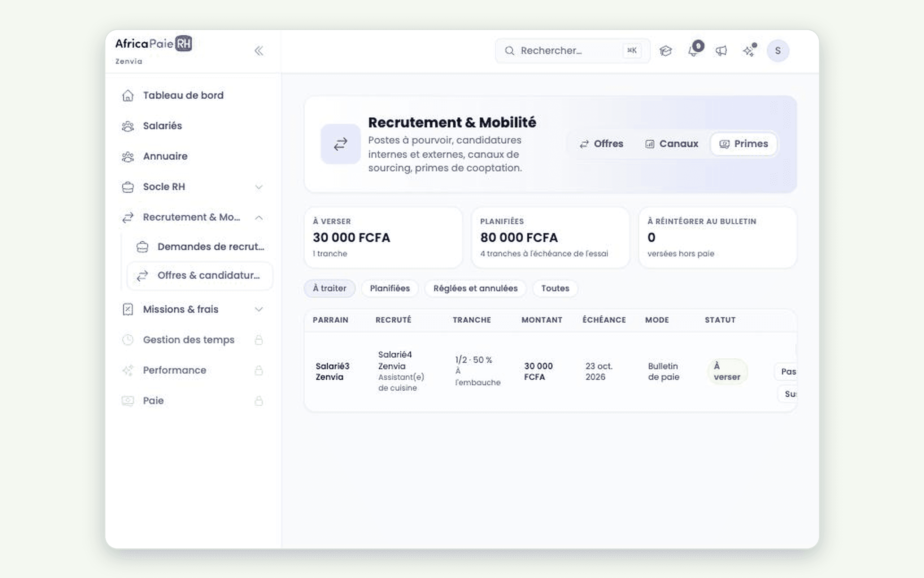This screenshot has height=578, width=924.
Task: Click the À réintégrer au bulletin card
Action: point(718,237)
